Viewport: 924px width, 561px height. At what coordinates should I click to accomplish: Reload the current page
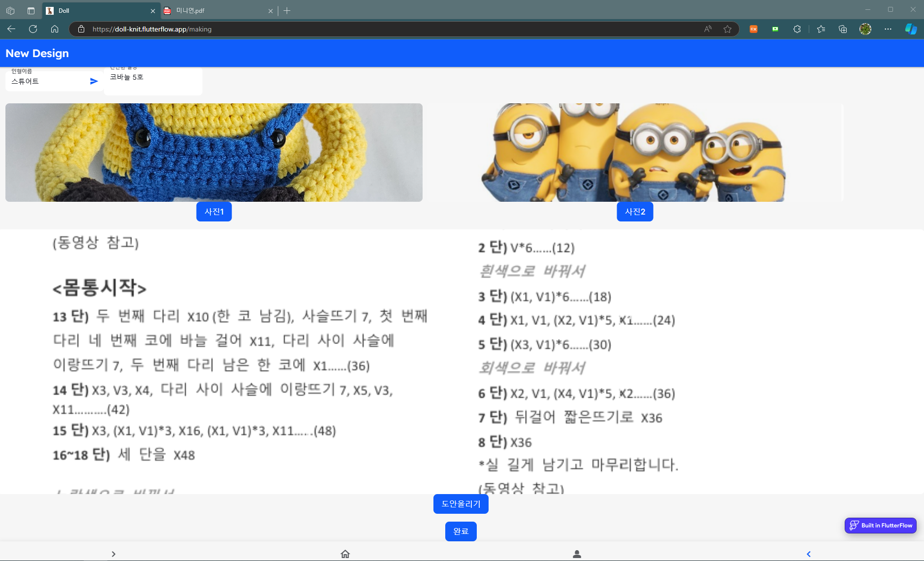[x=33, y=29]
